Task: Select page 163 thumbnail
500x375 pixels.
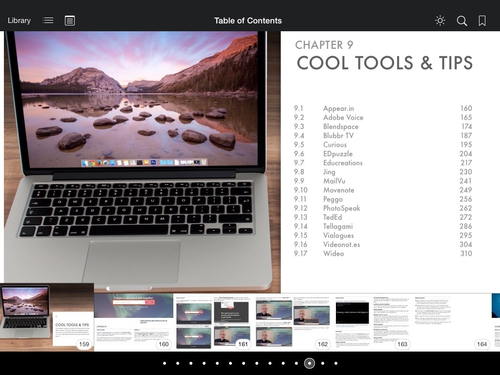Action: [373, 322]
